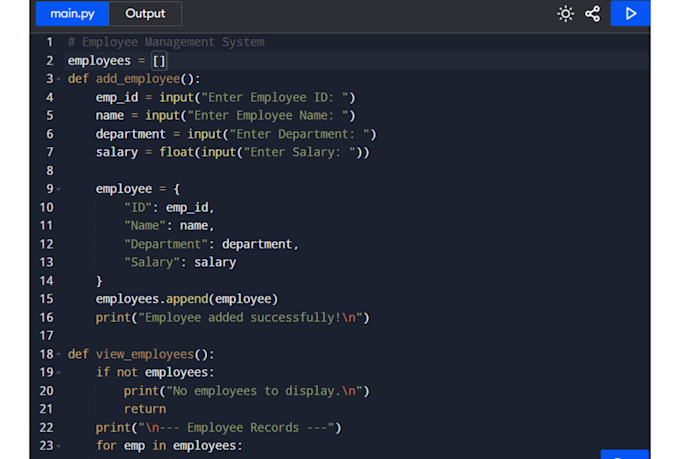Click the "Enter Employee Name: " string

268,115
